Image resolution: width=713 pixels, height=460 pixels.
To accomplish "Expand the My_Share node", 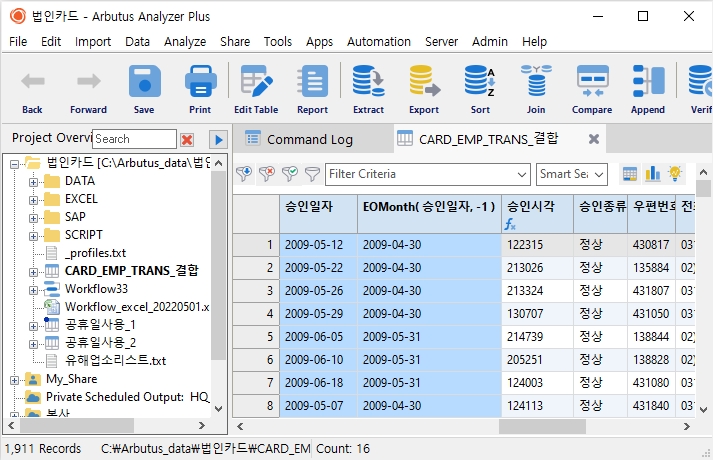I will tap(15, 380).
